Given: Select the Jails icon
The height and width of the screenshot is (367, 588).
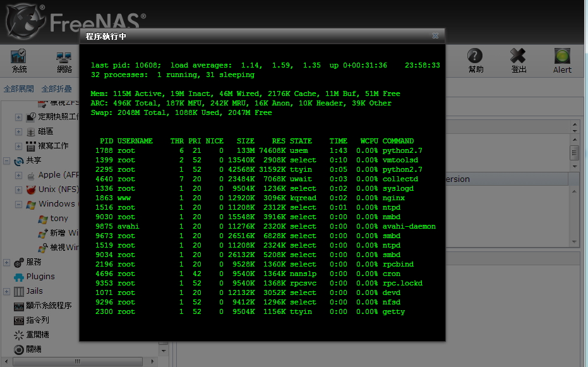Looking at the screenshot, I should (x=19, y=291).
